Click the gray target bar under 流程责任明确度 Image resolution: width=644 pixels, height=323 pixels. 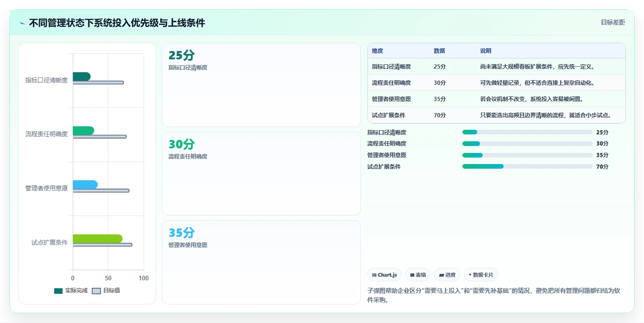point(100,137)
